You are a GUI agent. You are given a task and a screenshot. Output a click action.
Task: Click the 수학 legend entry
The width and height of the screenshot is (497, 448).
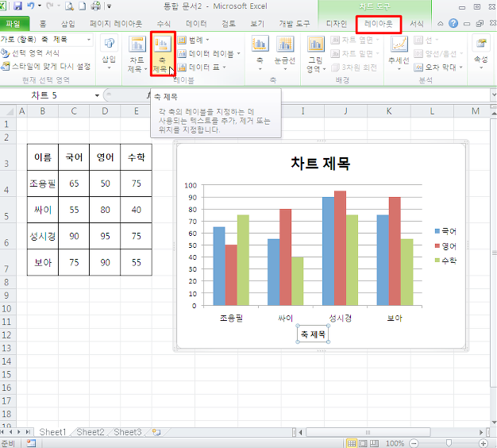(x=445, y=261)
